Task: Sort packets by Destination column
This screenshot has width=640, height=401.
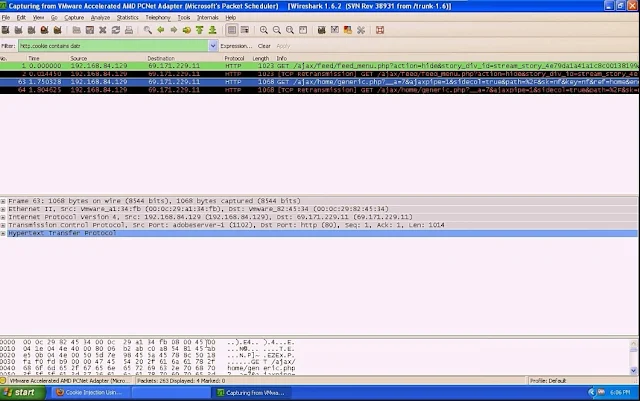Action: [161, 58]
